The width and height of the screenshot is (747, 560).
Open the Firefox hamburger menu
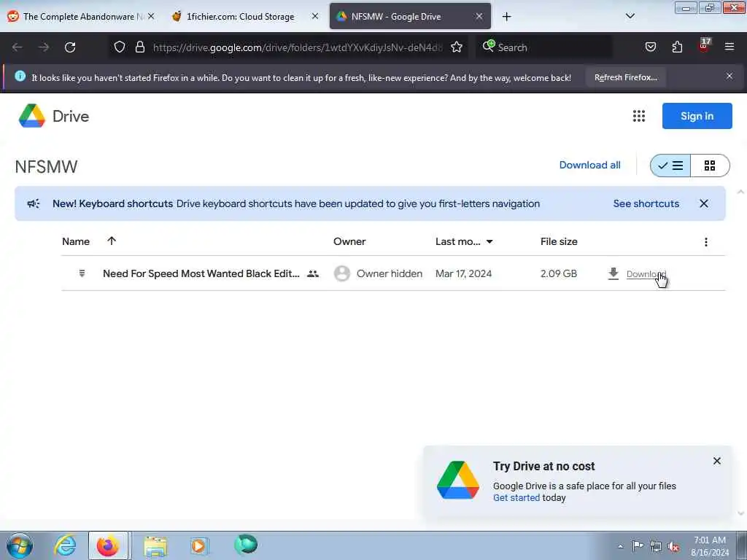point(729,47)
